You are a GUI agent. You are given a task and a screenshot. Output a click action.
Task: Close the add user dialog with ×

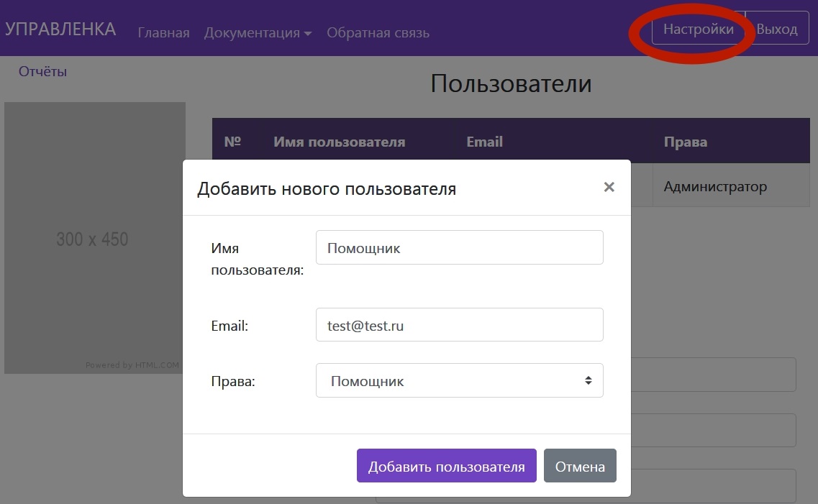tap(609, 188)
